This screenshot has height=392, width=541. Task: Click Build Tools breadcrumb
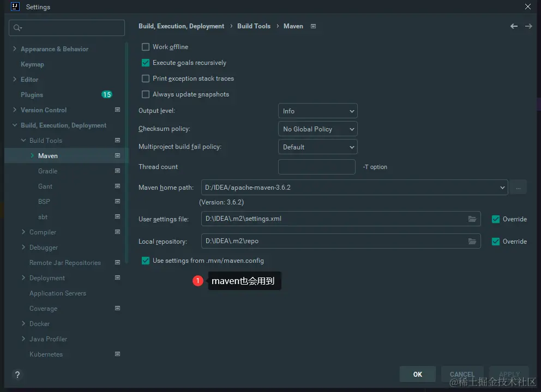tap(254, 26)
